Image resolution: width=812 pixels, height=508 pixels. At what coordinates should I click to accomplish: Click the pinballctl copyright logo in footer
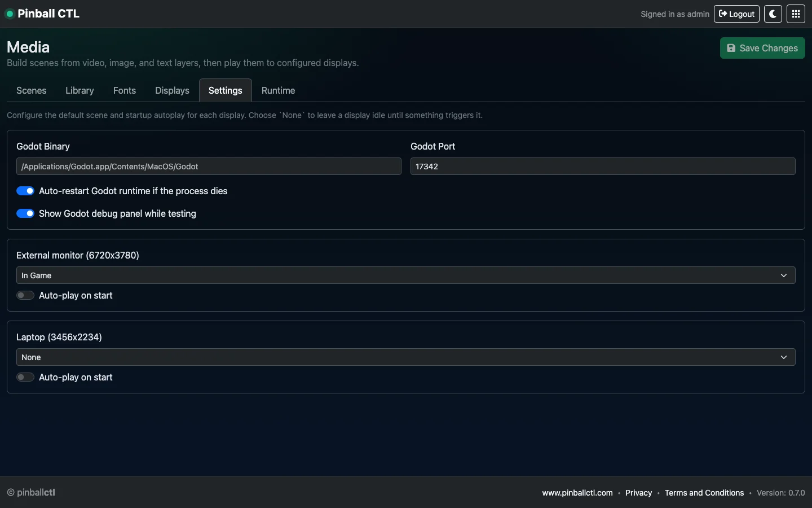[10, 492]
